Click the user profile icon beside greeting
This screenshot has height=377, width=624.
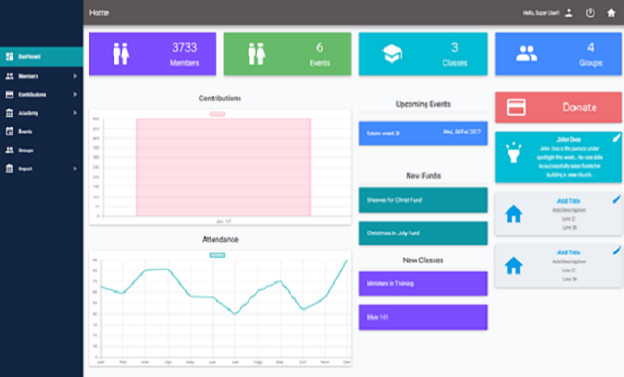[569, 13]
